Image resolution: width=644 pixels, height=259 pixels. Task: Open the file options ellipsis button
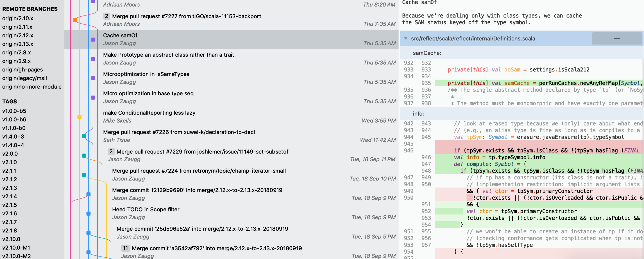click(617, 38)
